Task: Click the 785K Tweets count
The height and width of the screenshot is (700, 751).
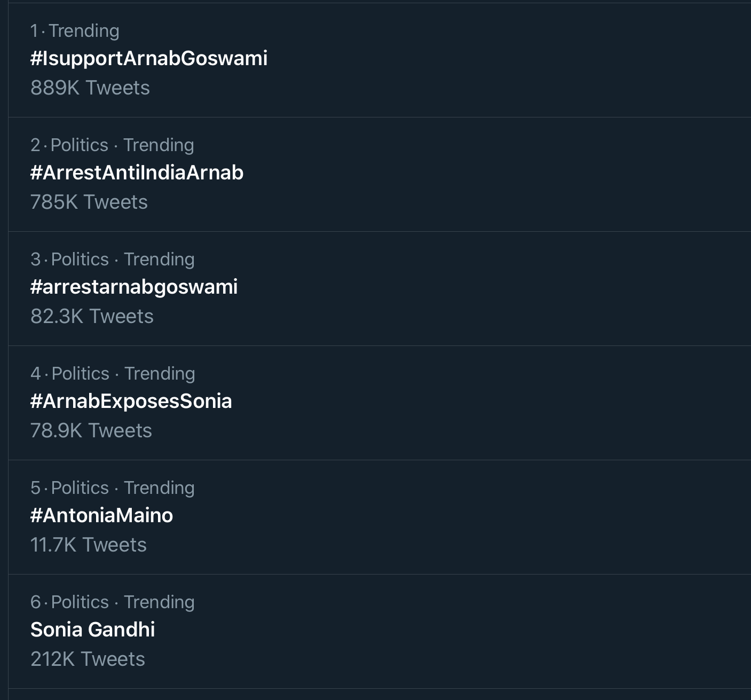Action: 89,202
